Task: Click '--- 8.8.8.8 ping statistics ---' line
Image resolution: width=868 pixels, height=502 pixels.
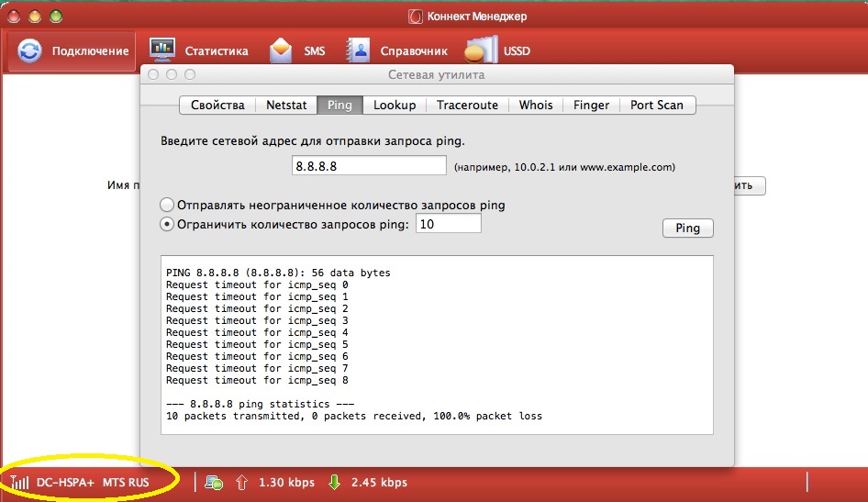Action: (260, 404)
